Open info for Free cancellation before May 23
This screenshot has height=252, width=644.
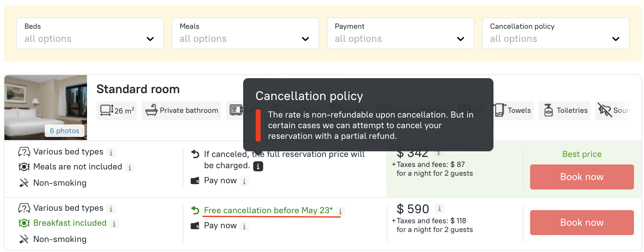(x=340, y=212)
